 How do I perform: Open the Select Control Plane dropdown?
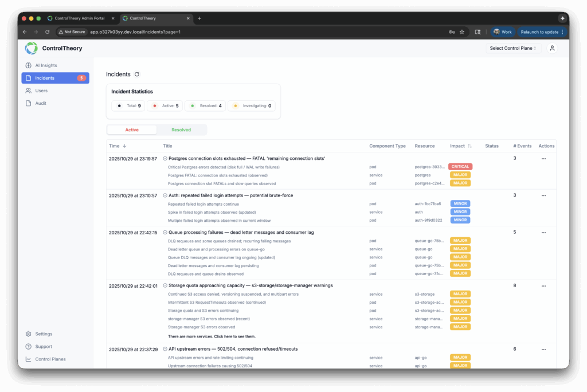513,48
